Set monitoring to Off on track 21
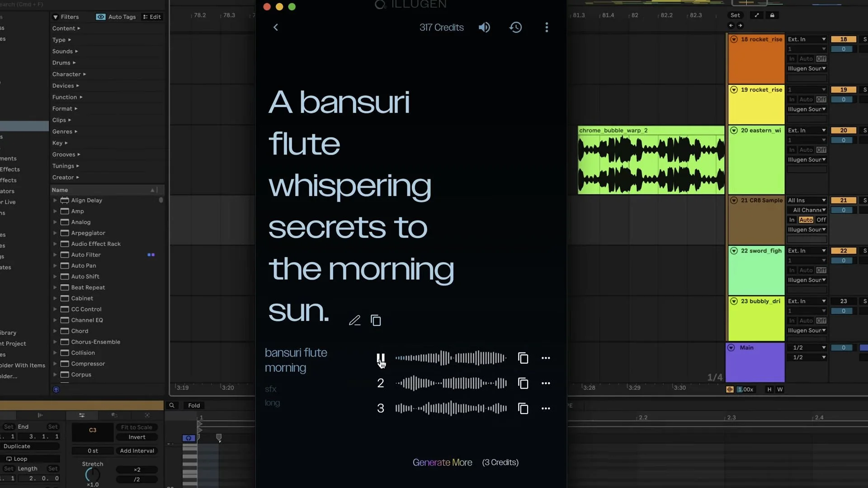The height and width of the screenshot is (488, 868). (821, 220)
